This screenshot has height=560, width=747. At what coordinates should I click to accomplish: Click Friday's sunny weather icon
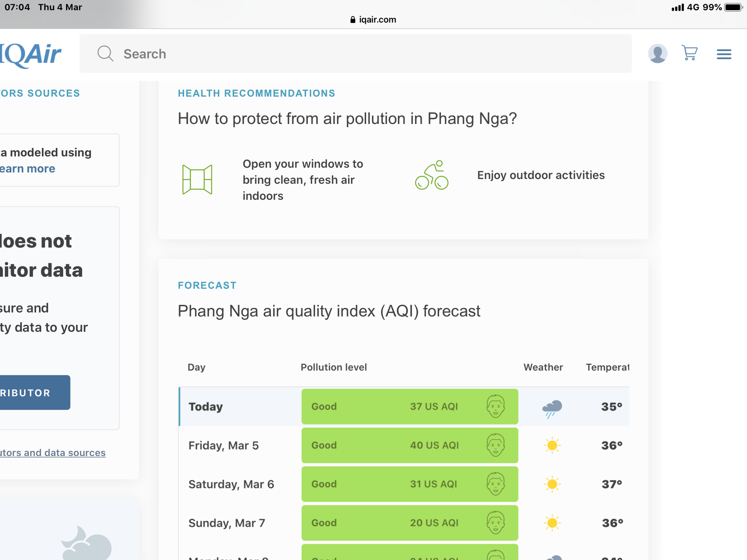pyautogui.click(x=552, y=445)
